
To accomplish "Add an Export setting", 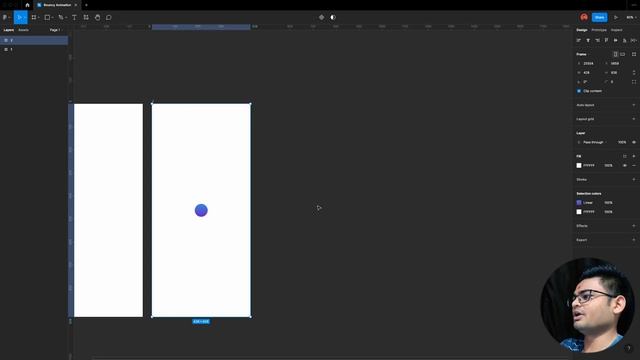I will tap(634, 240).
